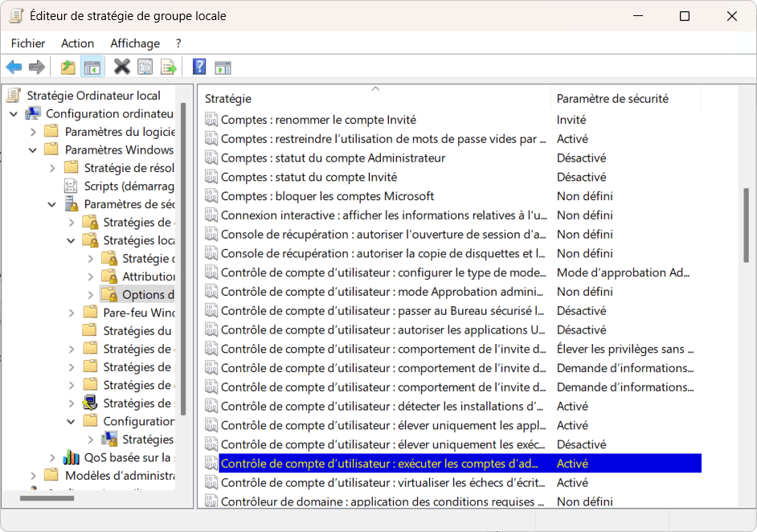Click the gray Forward arrow toolbar icon
This screenshot has height=532, width=757.
37,68
